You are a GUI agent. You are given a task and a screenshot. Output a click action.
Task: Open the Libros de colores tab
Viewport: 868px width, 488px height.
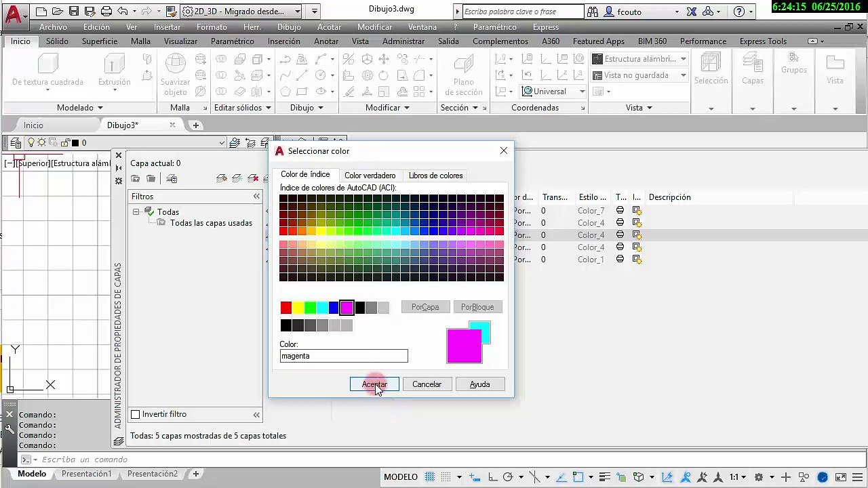pos(435,176)
